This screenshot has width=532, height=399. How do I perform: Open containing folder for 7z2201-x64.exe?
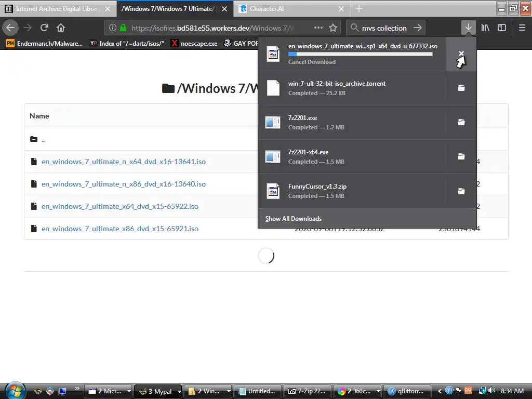point(461,156)
